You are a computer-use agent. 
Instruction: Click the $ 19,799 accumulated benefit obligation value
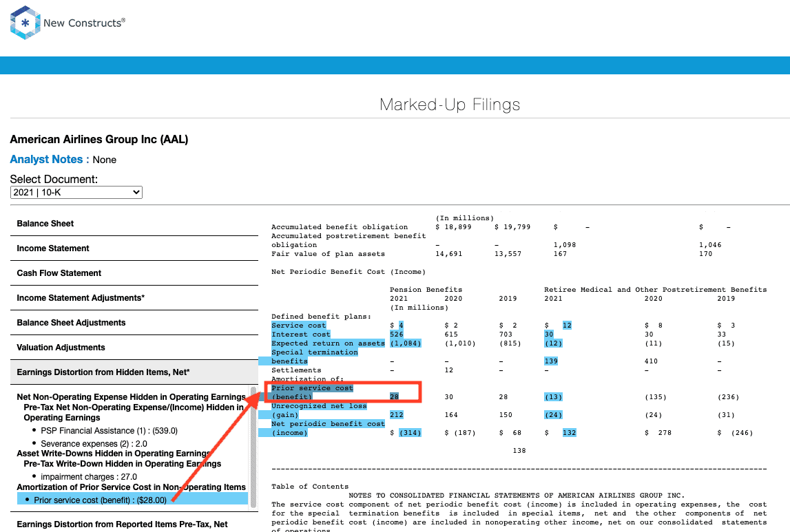512,227
